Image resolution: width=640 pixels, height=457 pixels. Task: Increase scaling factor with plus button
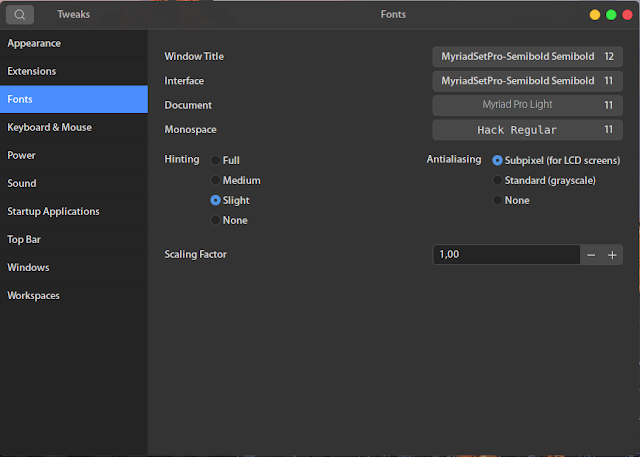coord(612,255)
